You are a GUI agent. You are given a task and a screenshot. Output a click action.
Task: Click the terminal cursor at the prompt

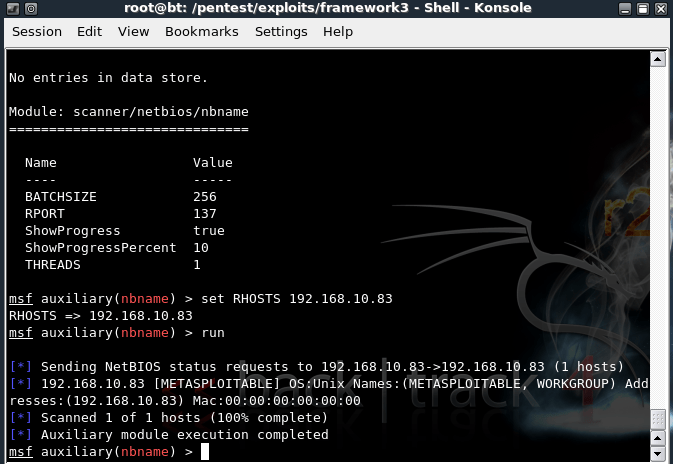205,452
